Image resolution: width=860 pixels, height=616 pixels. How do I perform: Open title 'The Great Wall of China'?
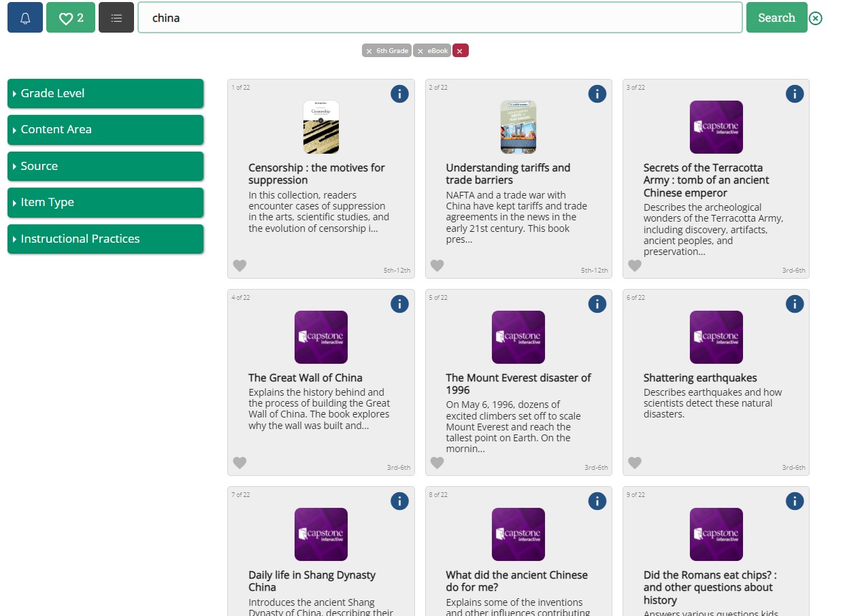tap(305, 378)
